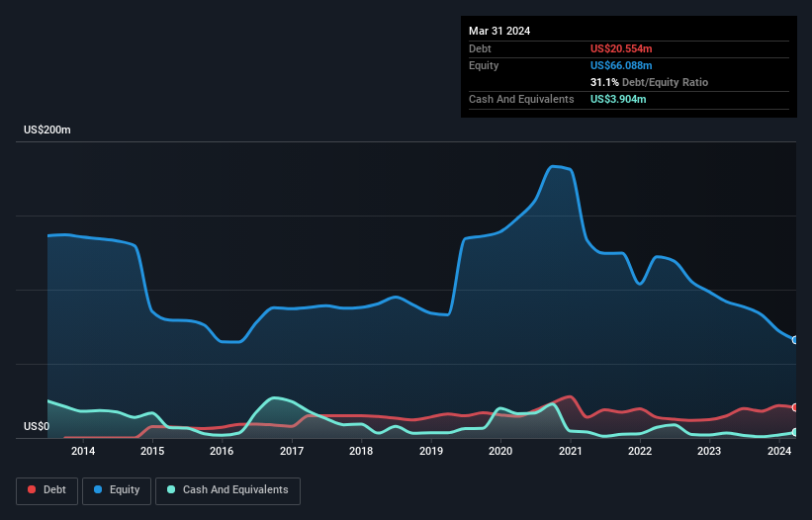Click the 2017 x-axis label

292,451
